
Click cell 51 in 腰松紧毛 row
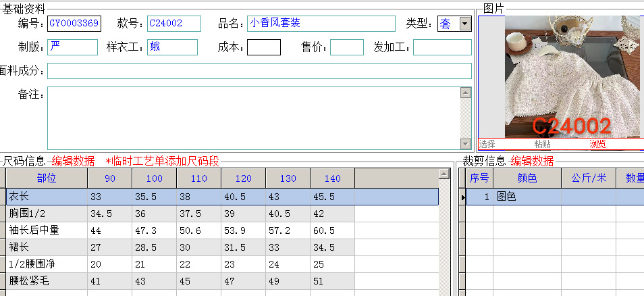click(333, 281)
